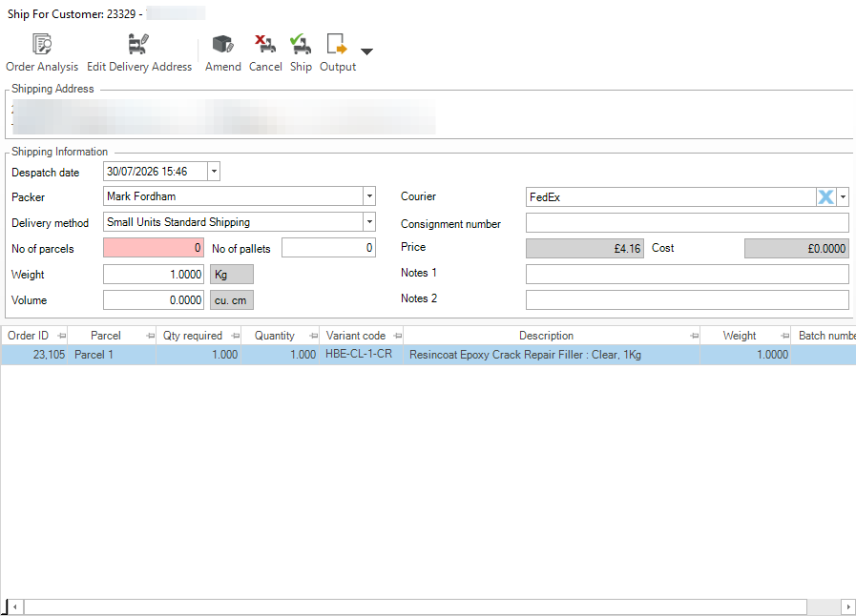Click the Cost field showing £0.0000
Viewport: 856px width, 616px height.
pyautogui.click(x=797, y=248)
